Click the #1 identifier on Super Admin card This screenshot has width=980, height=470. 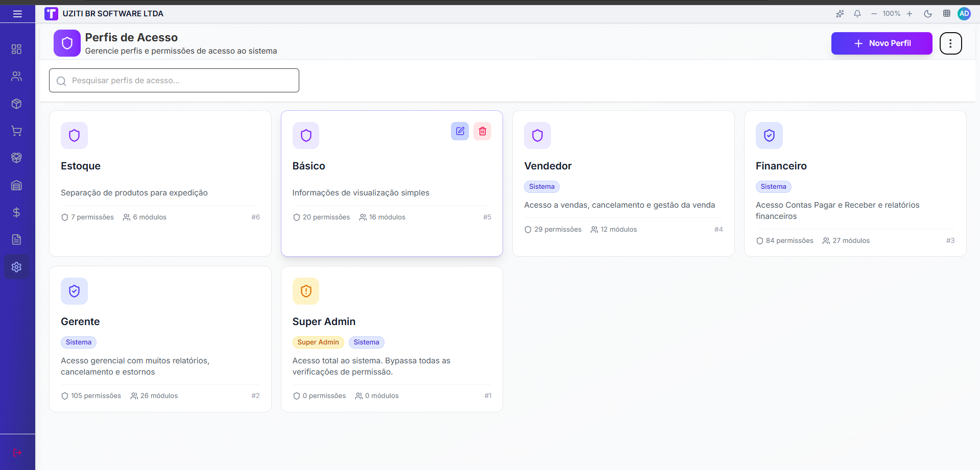488,396
